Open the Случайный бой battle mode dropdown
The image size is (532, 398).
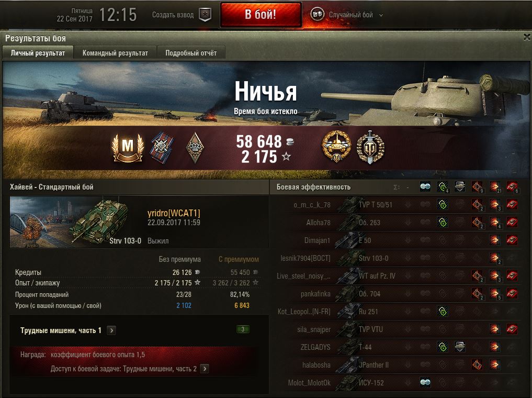tap(347, 15)
